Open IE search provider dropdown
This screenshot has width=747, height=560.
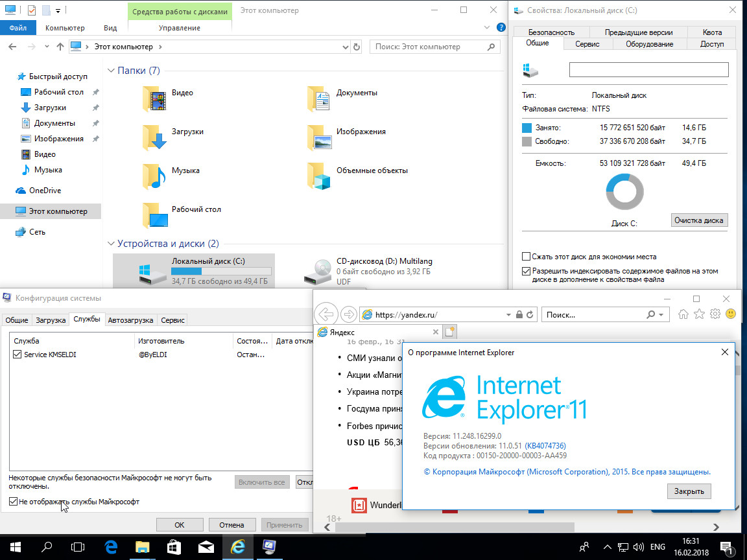click(x=661, y=314)
